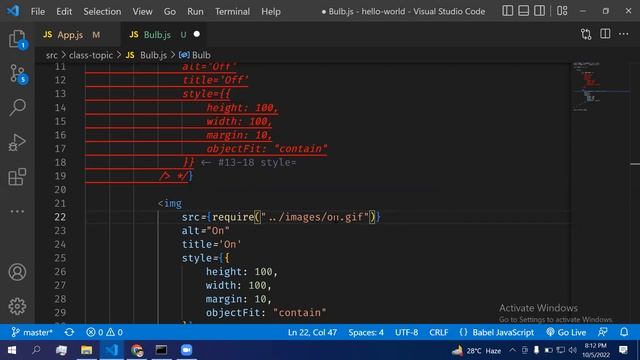The width and height of the screenshot is (640, 360).
Task: Open errors and warnings counter
Action: (x=104, y=332)
